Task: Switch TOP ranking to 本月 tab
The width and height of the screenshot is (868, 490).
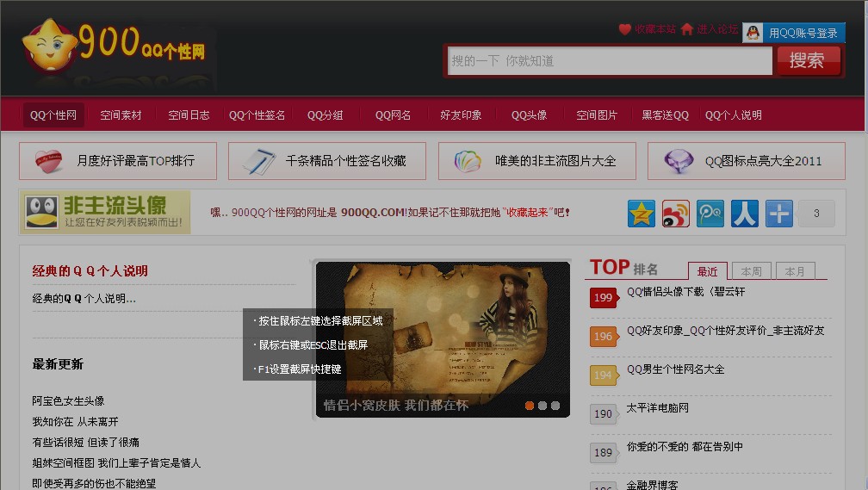Action: 795,271
